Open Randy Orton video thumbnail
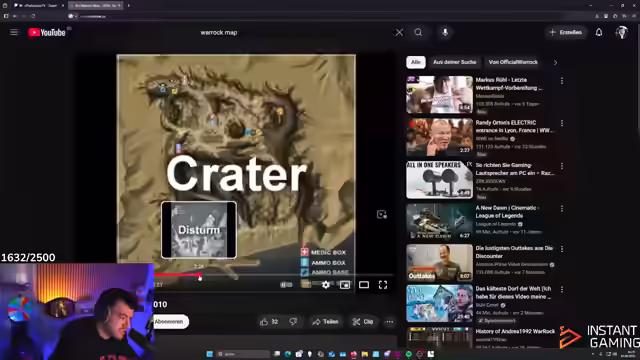This screenshot has height=360, width=640. (x=439, y=137)
